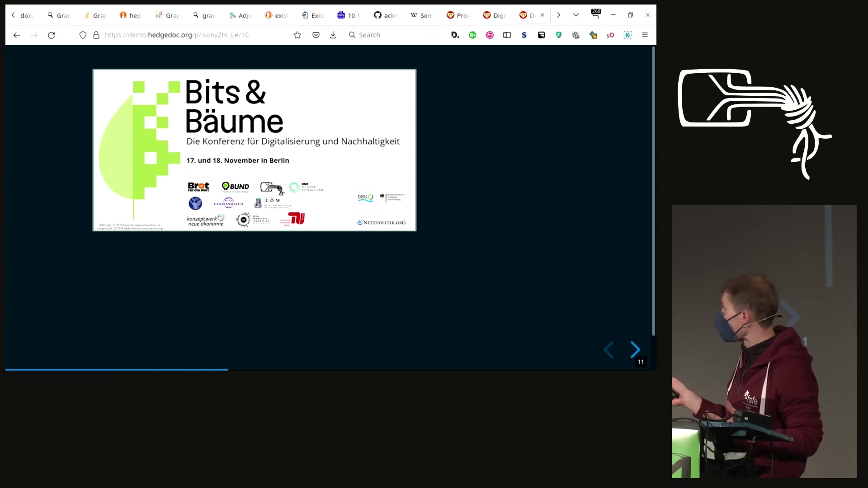This screenshot has width=868, height=488.
Task: Open the N bracket extension icon
Action: click(627, 35)
